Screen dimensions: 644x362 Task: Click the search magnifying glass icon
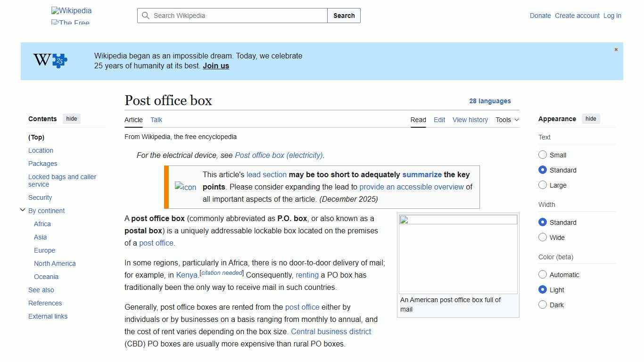coord(146,16)
